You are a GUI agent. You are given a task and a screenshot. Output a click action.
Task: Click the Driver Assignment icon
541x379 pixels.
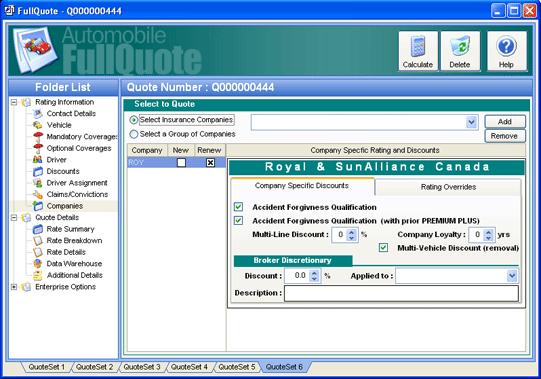tap(38, 183)
